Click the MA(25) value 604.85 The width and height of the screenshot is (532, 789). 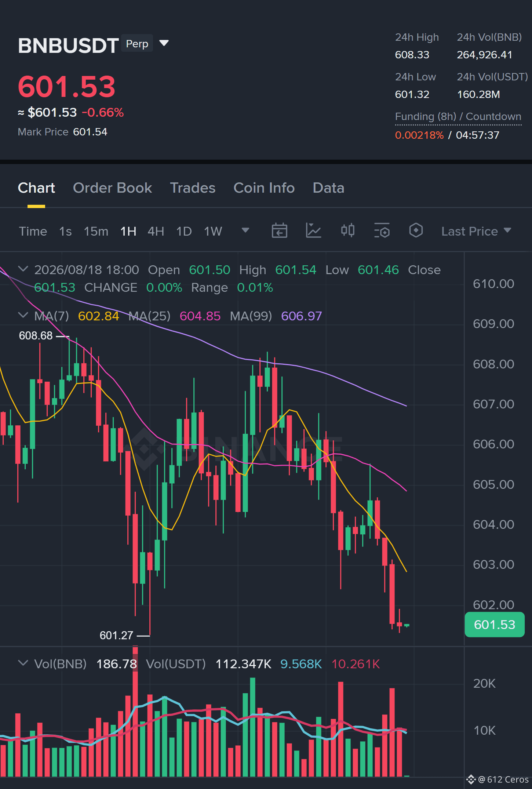tap(200, 316)
